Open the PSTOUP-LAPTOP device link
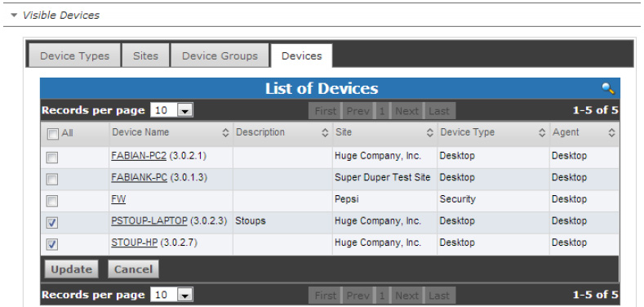 (149, 221)
